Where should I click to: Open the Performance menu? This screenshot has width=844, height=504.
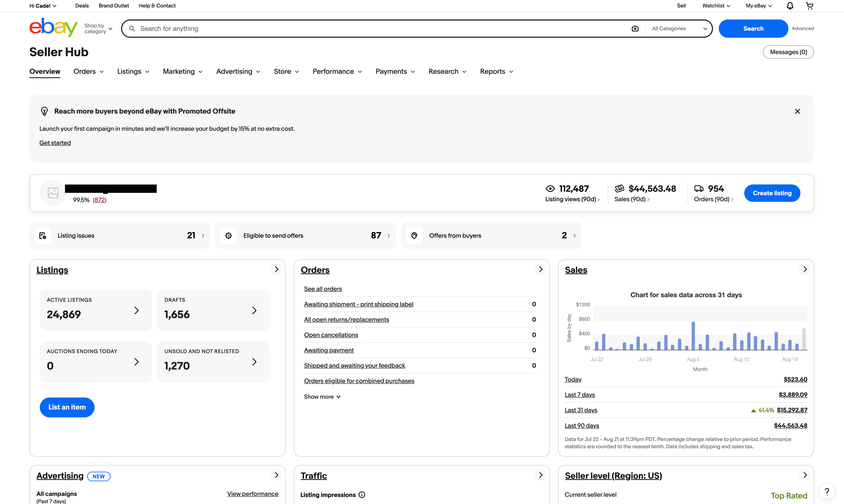tap(337, 72)
